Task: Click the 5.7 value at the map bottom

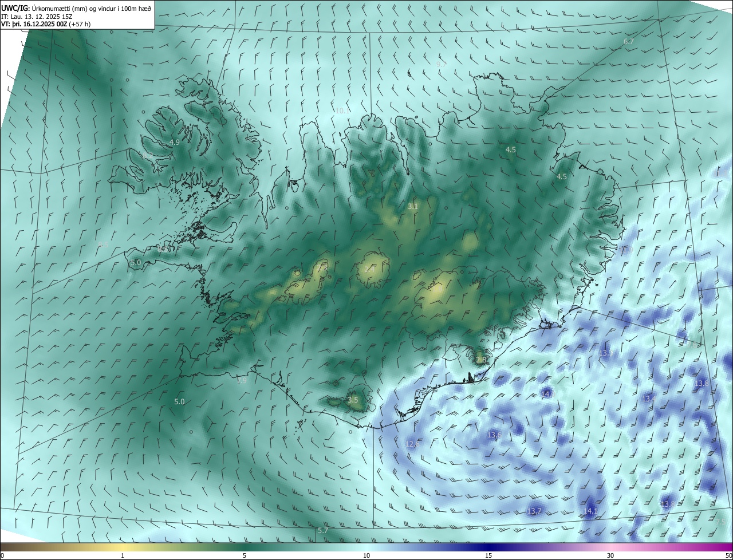Action: (323, 531)
